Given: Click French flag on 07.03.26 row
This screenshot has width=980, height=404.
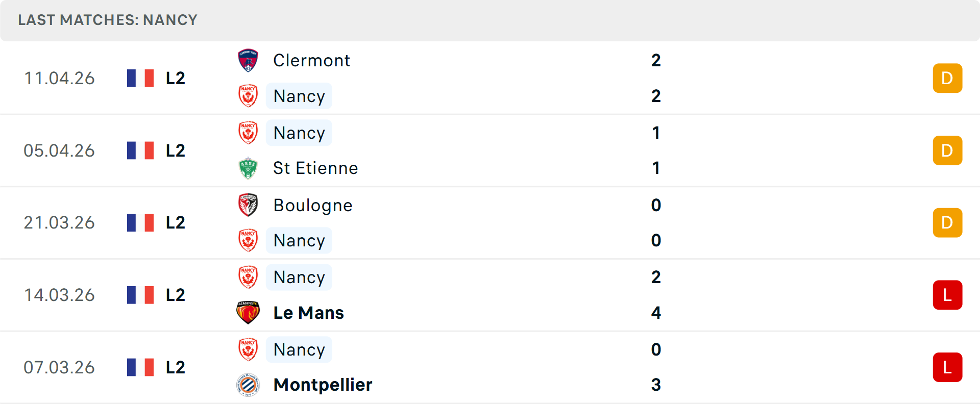Looking at the screenshot, I should (140, 367).
